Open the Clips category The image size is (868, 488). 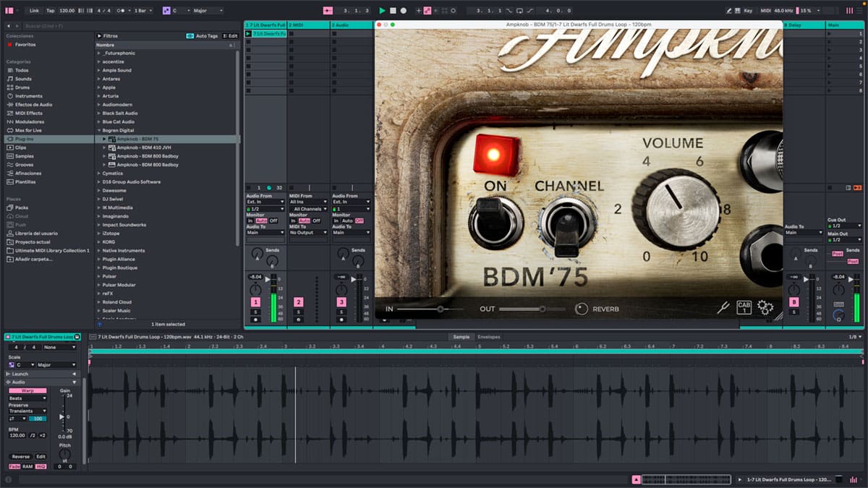[x=20, y=147]
